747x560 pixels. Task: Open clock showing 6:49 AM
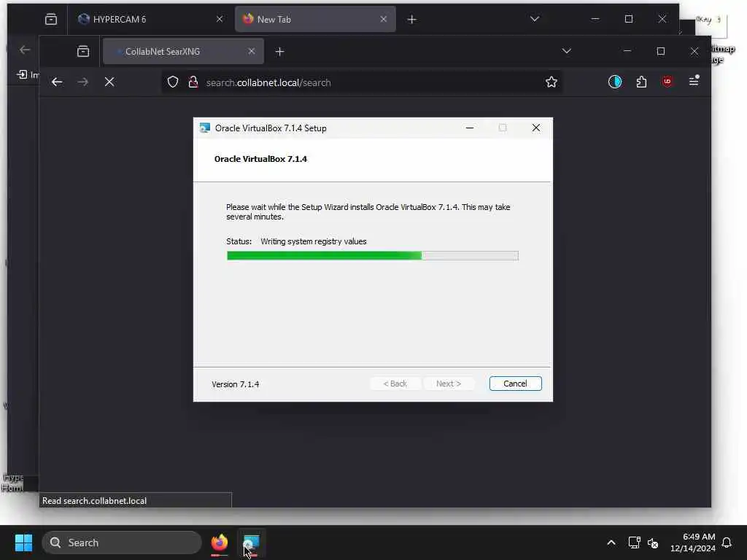pyautogui.click(x=693, y=542)
